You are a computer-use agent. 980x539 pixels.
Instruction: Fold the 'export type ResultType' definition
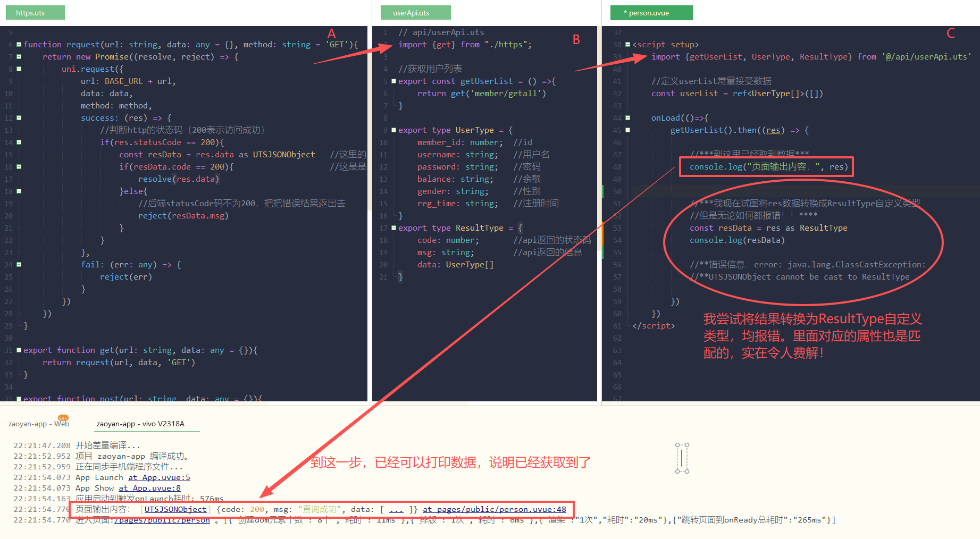(393, 228)
